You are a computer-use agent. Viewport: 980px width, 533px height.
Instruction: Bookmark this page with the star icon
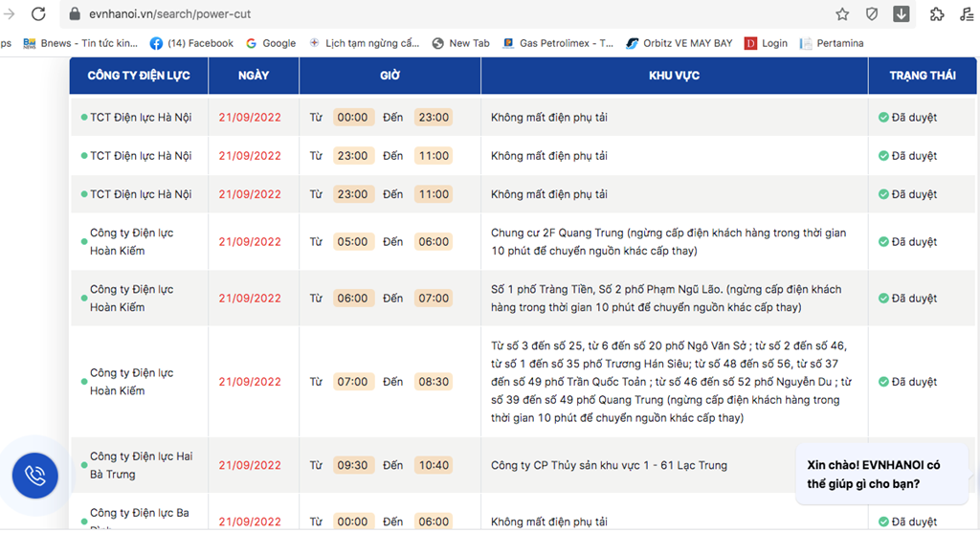[842, 13]
